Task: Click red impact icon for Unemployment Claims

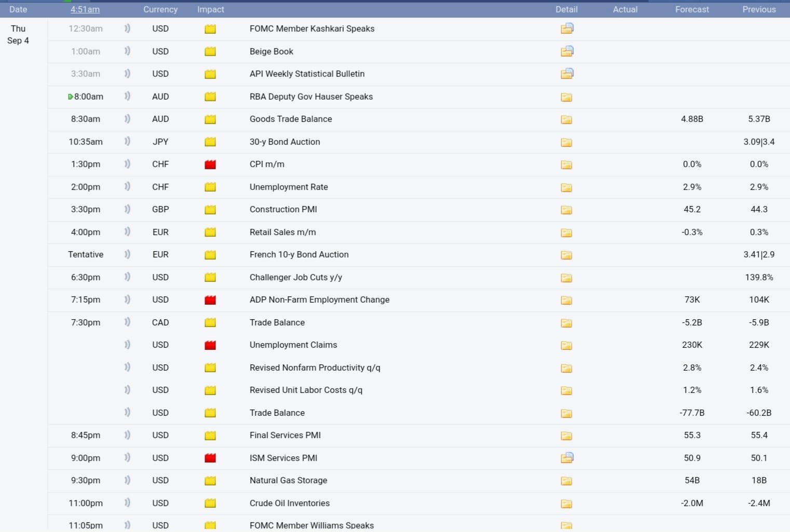Action: (210, 345)
